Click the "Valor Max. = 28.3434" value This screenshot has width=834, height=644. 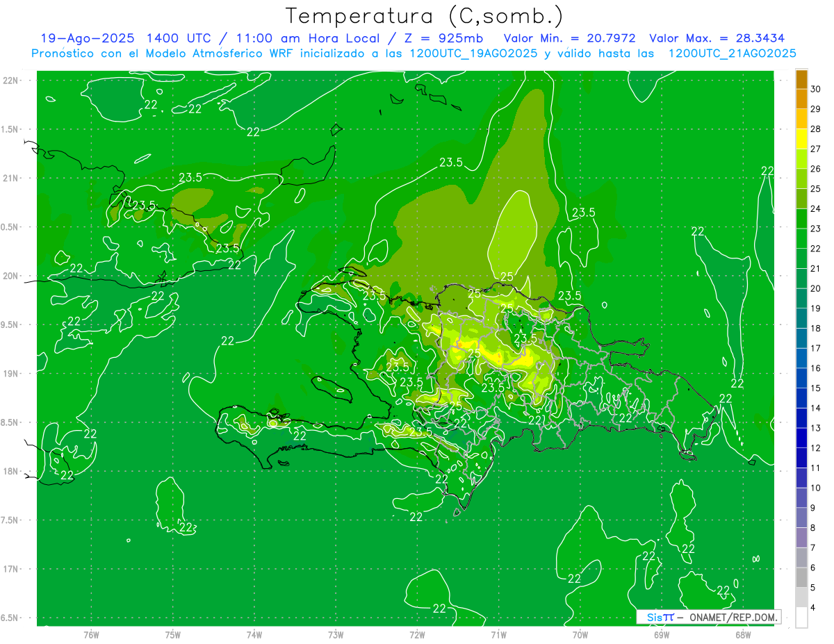[x=717, y=38]
